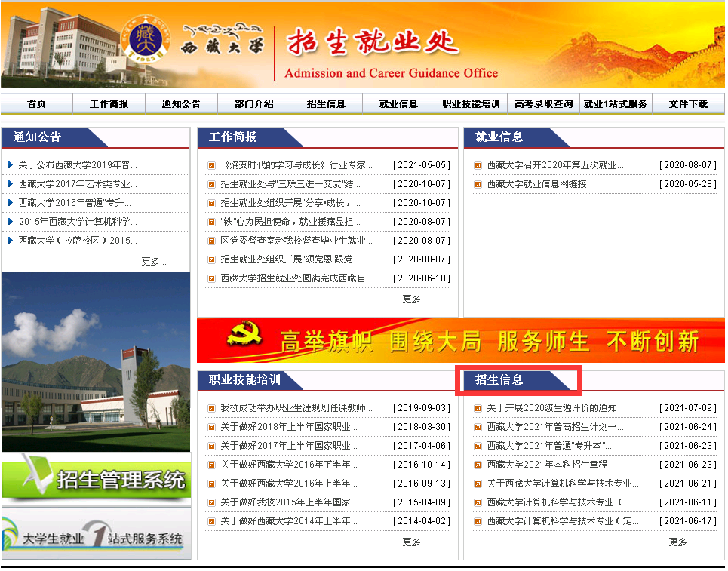
Task: Open article "铁"心为民担使命，就业援藏显担...
Action: (290, 222)
